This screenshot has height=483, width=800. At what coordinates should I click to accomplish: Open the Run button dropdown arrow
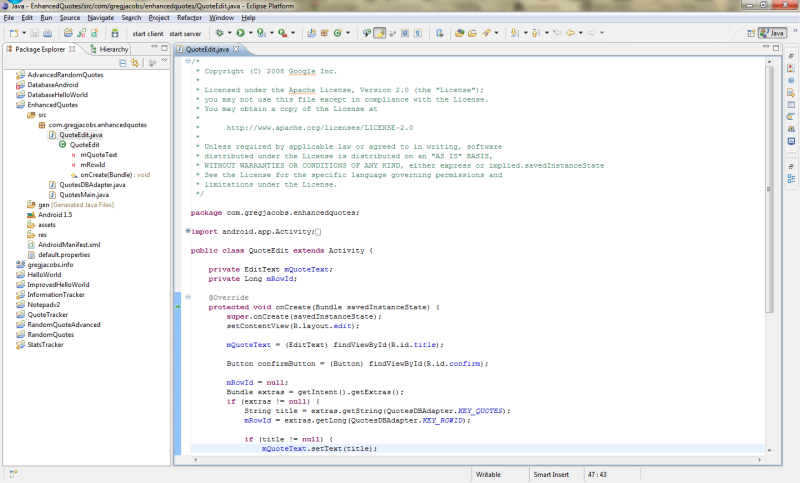(250, 33)
